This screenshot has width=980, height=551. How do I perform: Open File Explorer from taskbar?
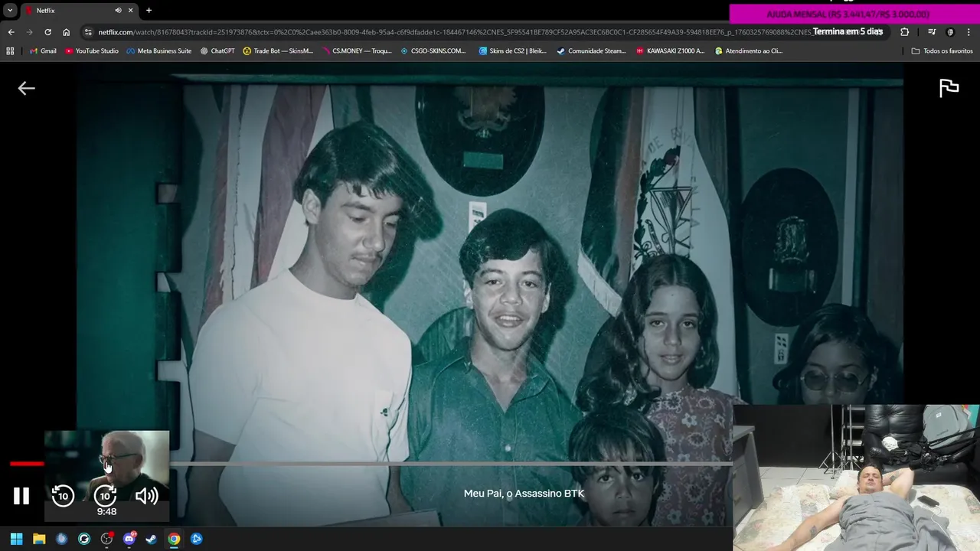point(39,539)
